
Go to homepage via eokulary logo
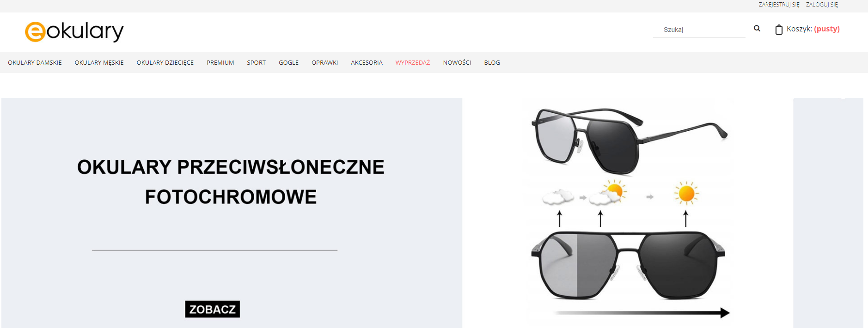74,31
